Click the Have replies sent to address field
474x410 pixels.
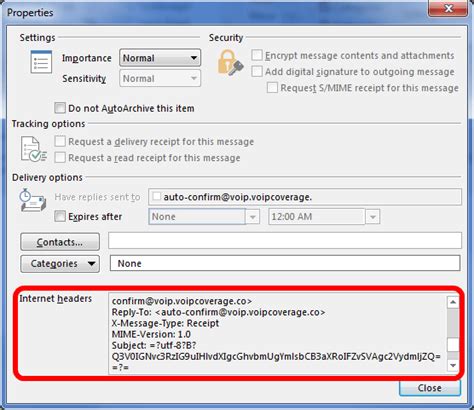click(x=305, y=197)
